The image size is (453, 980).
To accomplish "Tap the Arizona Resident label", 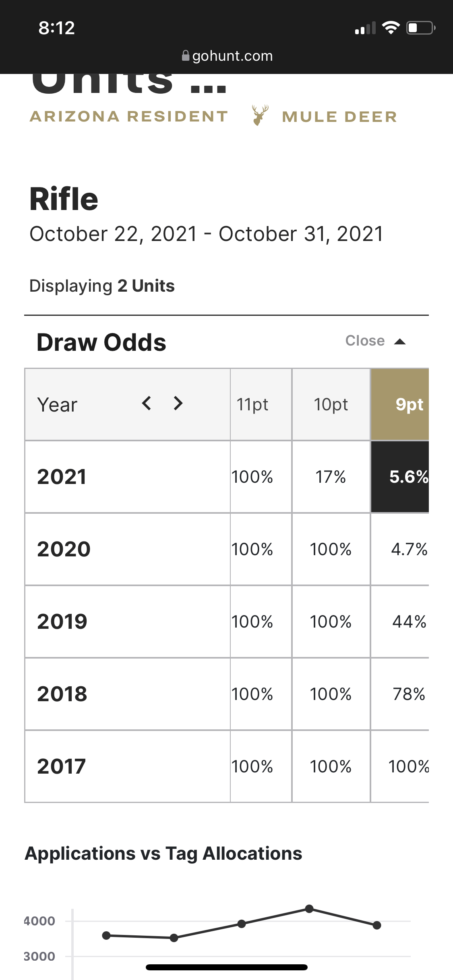I will click(129, 116).
